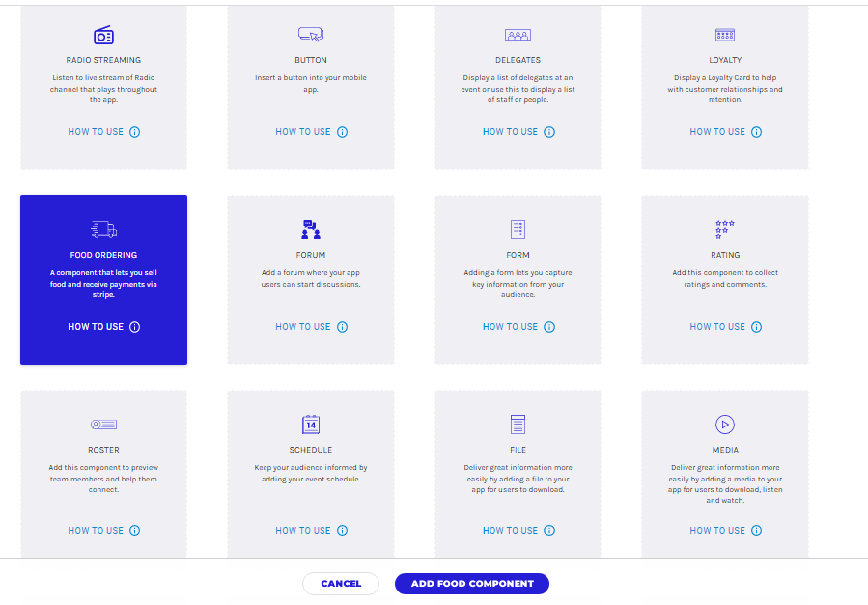Screen dimensions: 868x605
Task: Click How To Use under Forum
Action: tap(303, 327)
